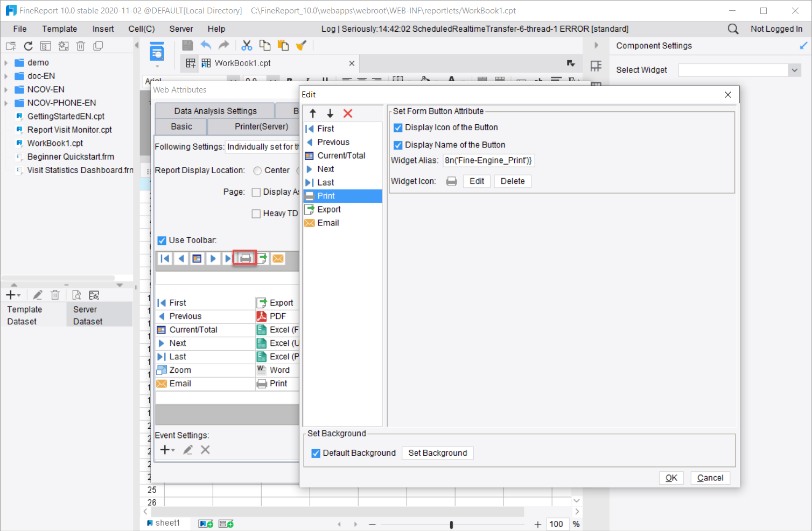Click the refresh icon in file panel
The height and width of the screenshot is (531, 812).
coord(28,46)
